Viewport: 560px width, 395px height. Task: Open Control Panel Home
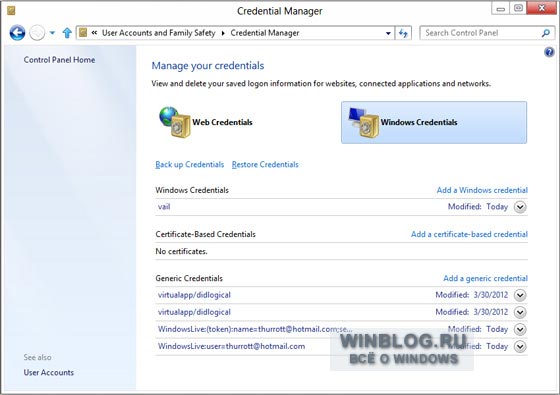tap(59, 60)
